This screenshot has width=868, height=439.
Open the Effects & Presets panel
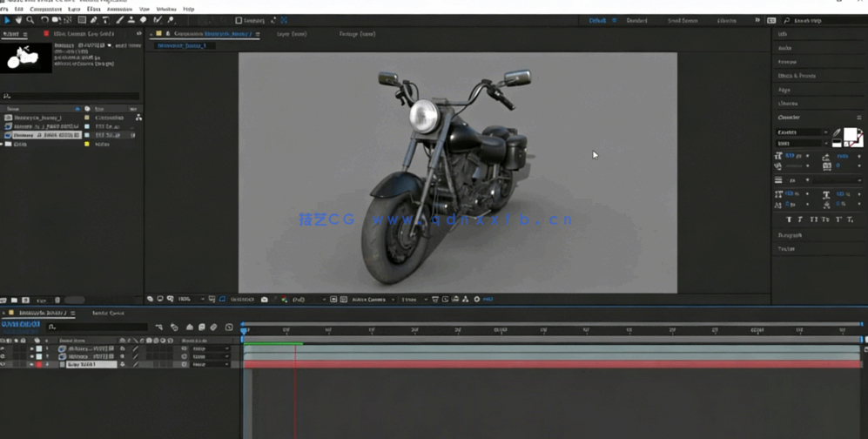coord(797,76)
